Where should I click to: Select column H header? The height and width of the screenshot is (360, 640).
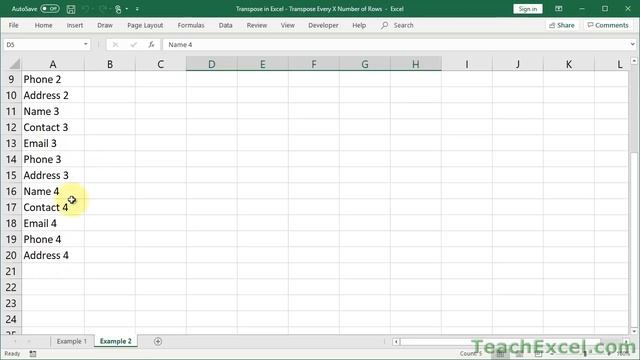[416, 64]
